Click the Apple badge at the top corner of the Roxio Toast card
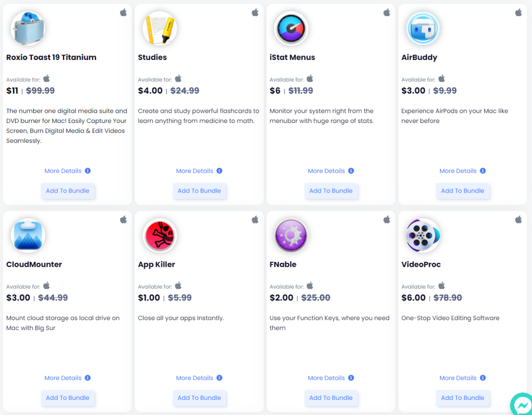Viewport: 532px width, 415px height. (123, 12)
